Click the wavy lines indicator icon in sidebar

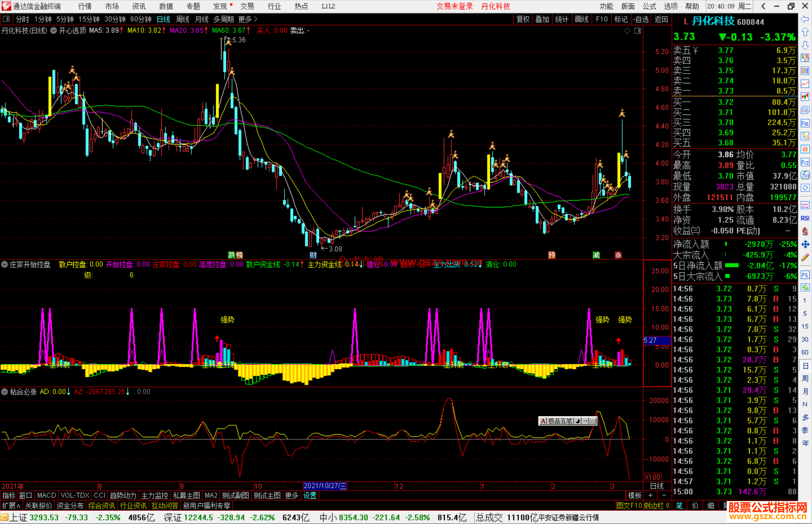tap(805, 205)
